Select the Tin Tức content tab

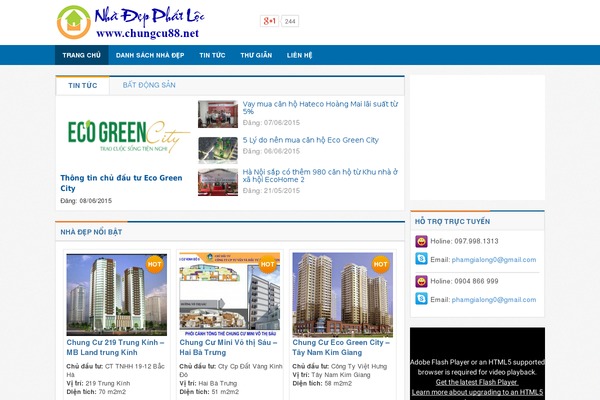[x=83, y=85]
